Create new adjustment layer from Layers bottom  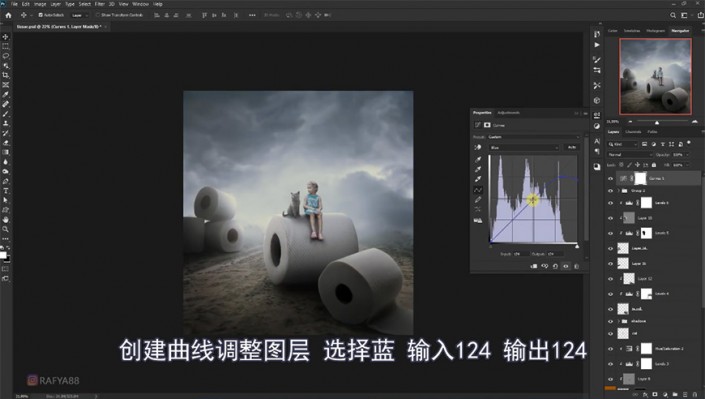pos(665,395)
